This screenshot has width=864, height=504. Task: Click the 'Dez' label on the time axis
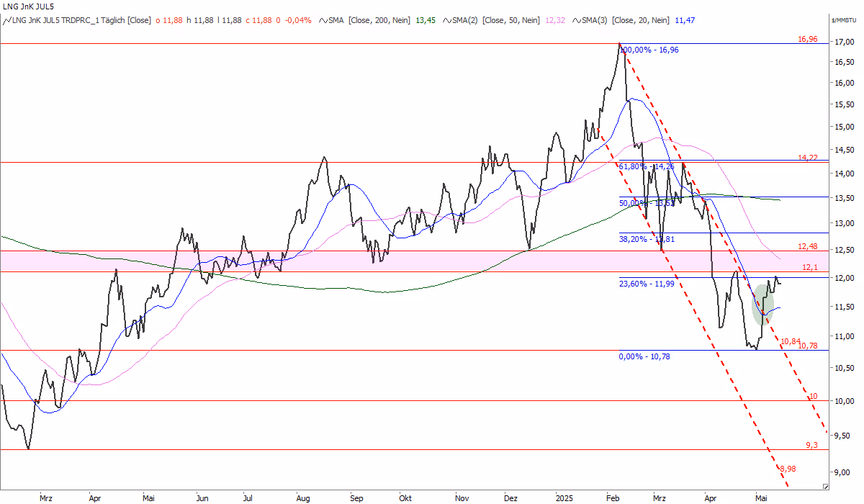510,498
